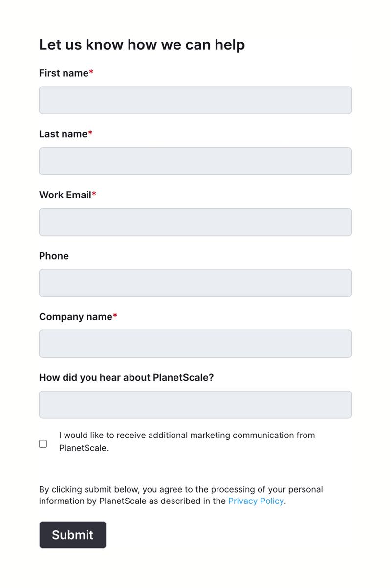Viewport: 391px width, 588px height.
Task: Click the First name input field
Action: (x=195, y=100)
